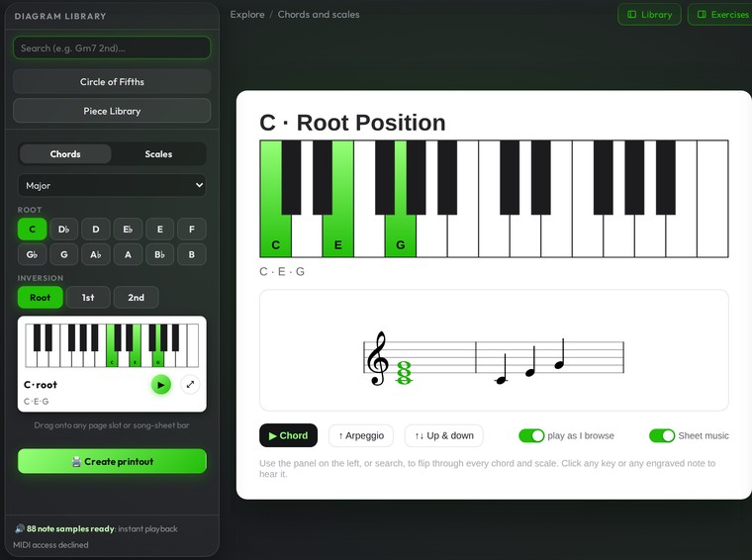Switch to the Scales tab
This screenshot has height=560, width=752.
pyautogui.click(x=158, y=154)
